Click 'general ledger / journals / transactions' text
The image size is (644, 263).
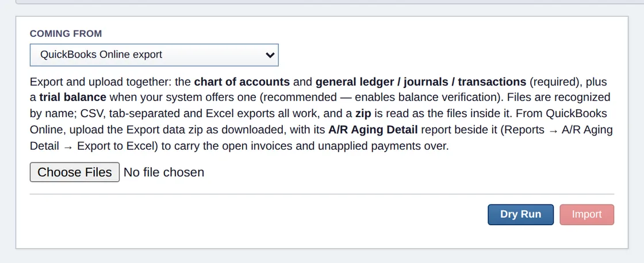tap(420, 82)
